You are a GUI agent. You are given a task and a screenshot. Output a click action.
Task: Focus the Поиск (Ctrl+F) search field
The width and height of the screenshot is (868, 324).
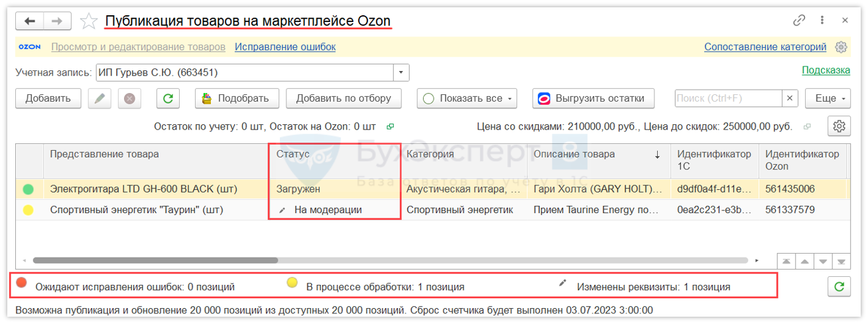(728, 98)
